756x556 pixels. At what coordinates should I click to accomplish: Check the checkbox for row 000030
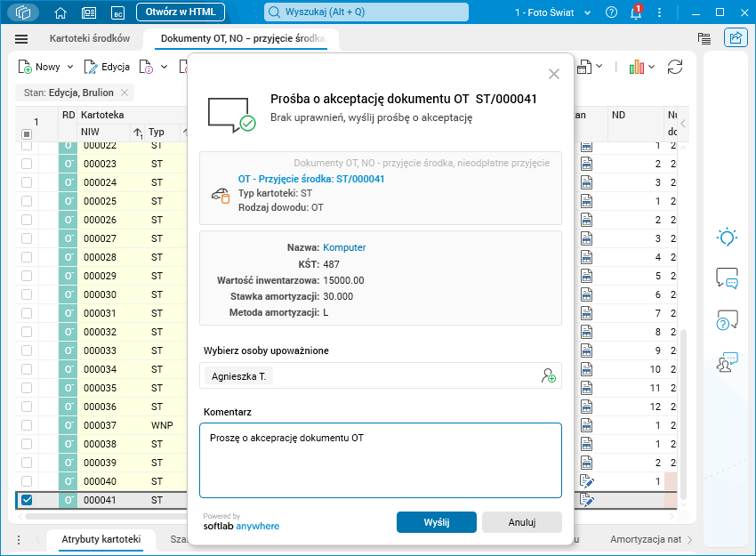pos(27,294)
